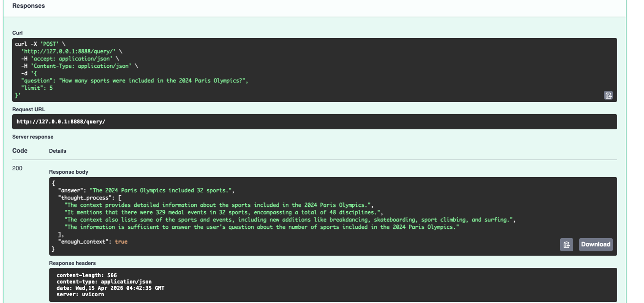The width and height of the screenshot is (644, 303).
Task: Click the Content-Type curl header line
Action: [x=80, y=66]
